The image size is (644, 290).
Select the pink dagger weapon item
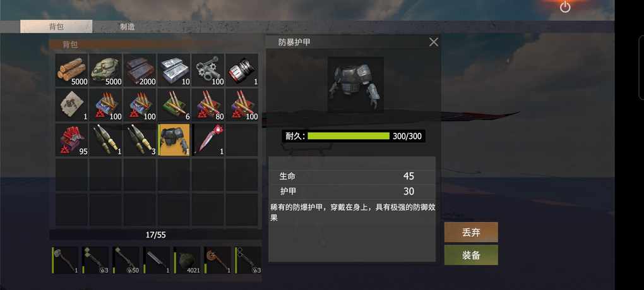(208, 140)
